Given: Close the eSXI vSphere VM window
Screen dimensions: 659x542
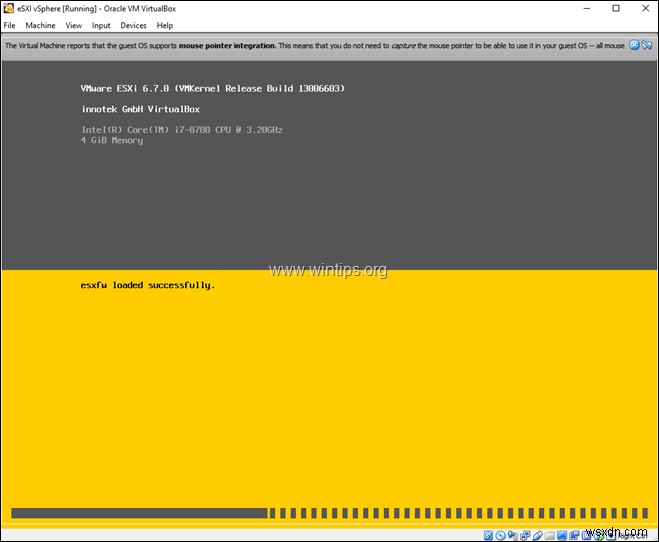Looking at the screenshot, I should [646, 8].
